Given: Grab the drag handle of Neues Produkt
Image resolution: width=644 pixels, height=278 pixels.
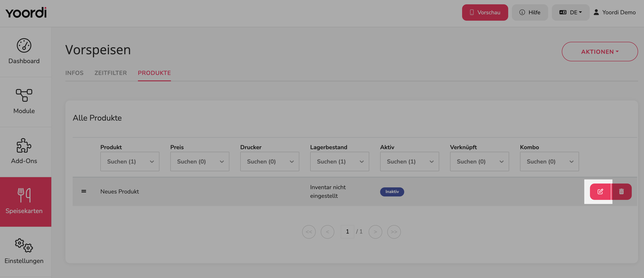Looking at the screenshot, I should (x=84, y=191).
